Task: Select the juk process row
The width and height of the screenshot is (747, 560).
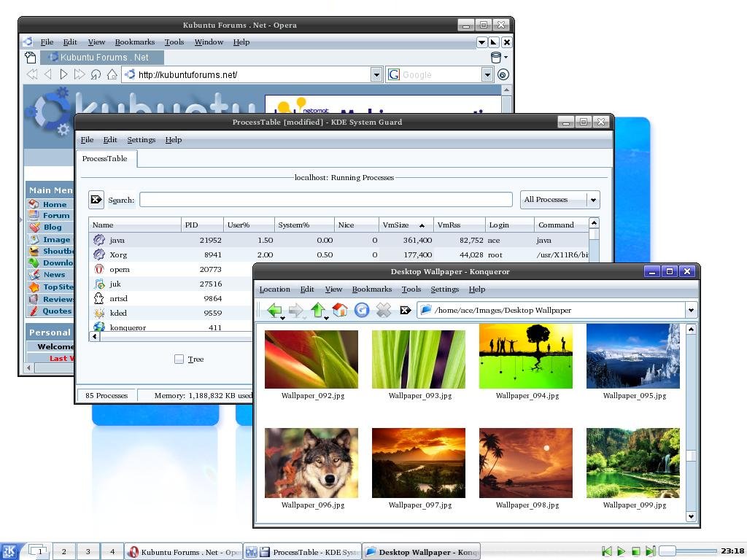Action: pyautogui.click(x=171, y=284)
